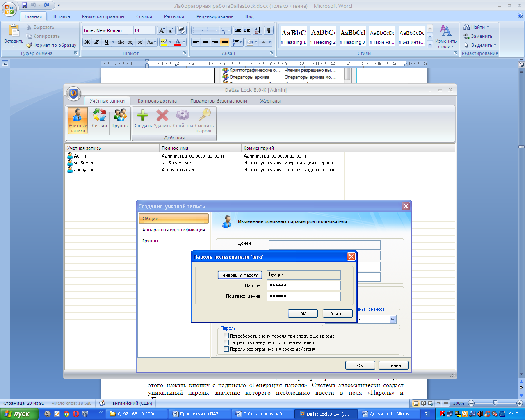
Task: Apply strikethrough (abc) formatting
Action: pos(121,42)
